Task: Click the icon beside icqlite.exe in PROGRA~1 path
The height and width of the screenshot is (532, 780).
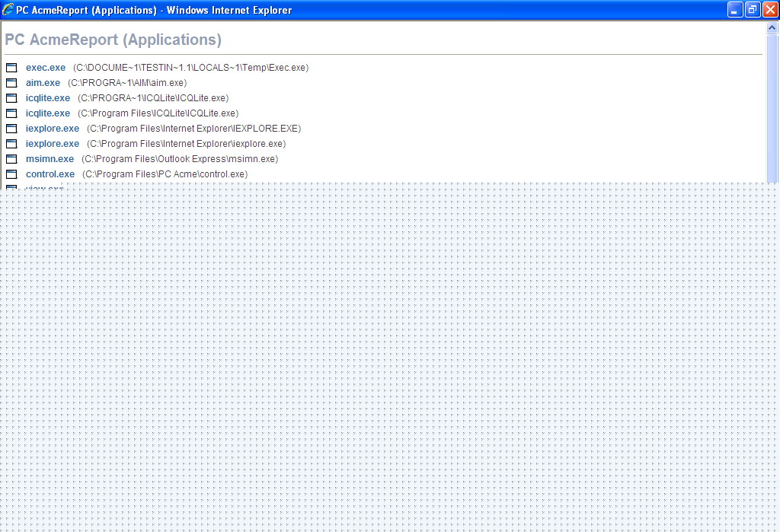Action: pos(11,98)
